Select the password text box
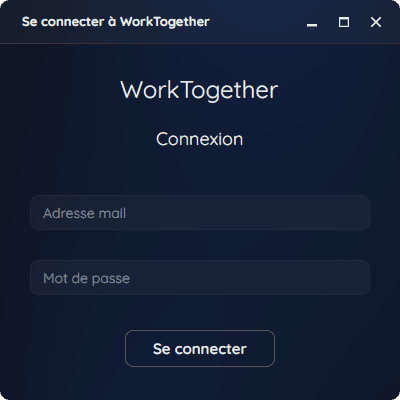400x400 pixels. (200, 277)
